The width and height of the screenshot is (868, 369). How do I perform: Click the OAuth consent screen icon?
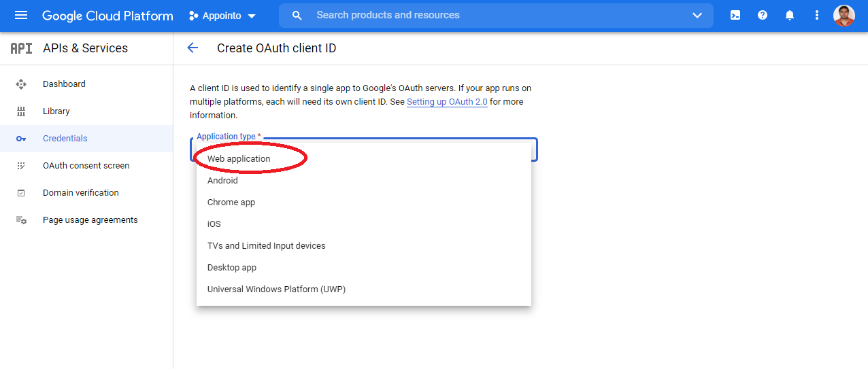(21, 166)
